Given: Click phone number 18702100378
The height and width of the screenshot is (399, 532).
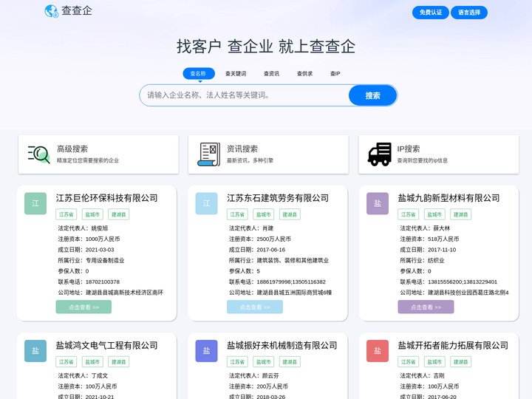Looking at the screenshot, I should coord(103,282).
